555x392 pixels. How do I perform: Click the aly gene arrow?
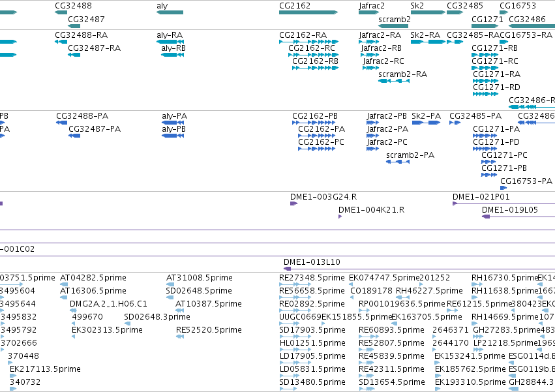pyautogui.click(x=170, y=12)
